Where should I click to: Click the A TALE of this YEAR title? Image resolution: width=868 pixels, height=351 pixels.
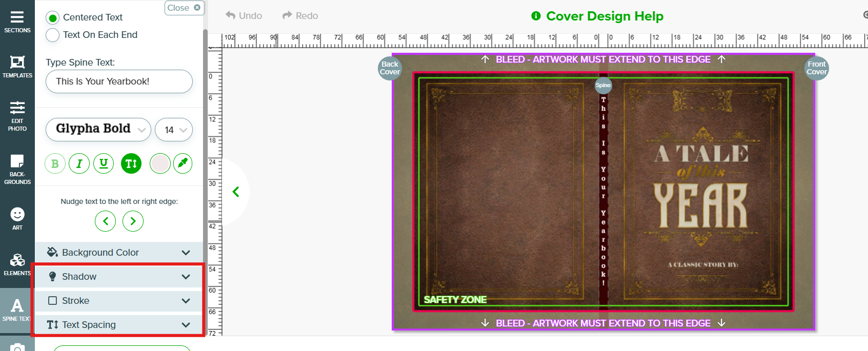tap(701, 185)
